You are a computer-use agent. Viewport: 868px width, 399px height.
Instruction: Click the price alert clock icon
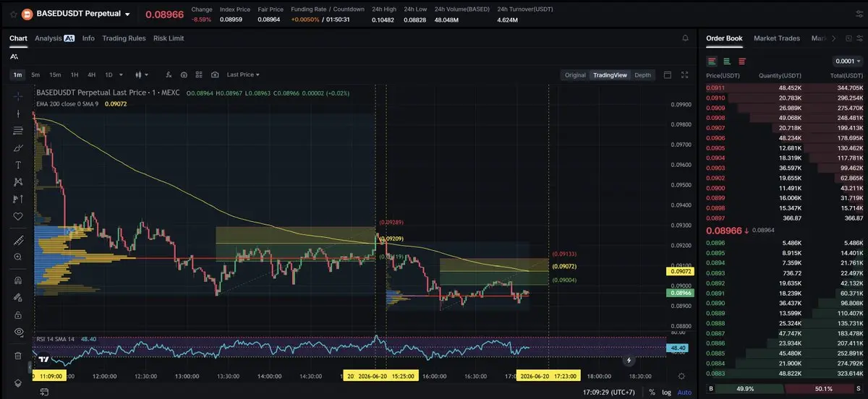184,74
